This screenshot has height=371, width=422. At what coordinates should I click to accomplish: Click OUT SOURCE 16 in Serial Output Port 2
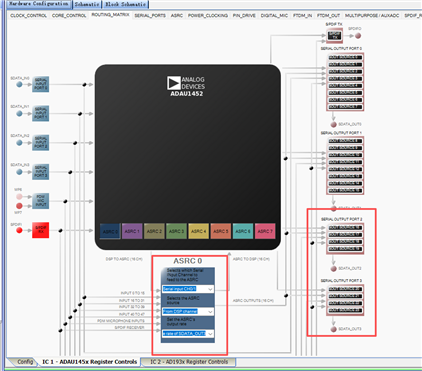pos(345,228)
